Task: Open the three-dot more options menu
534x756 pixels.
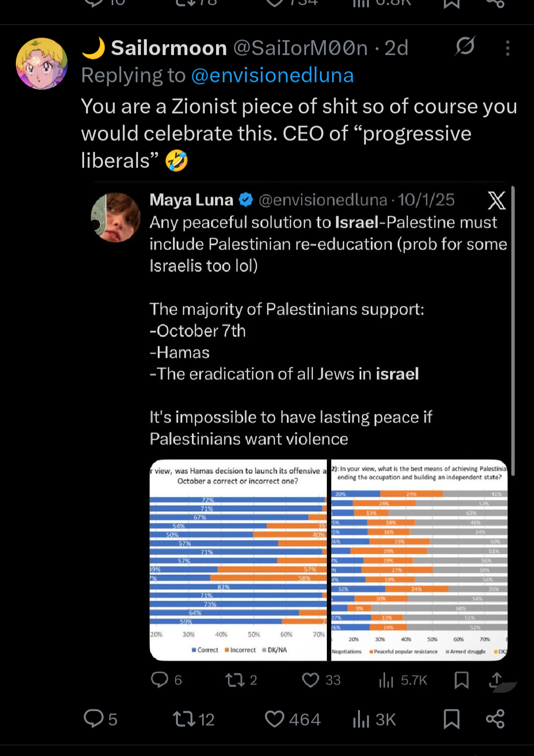Action: coord(507,48)
